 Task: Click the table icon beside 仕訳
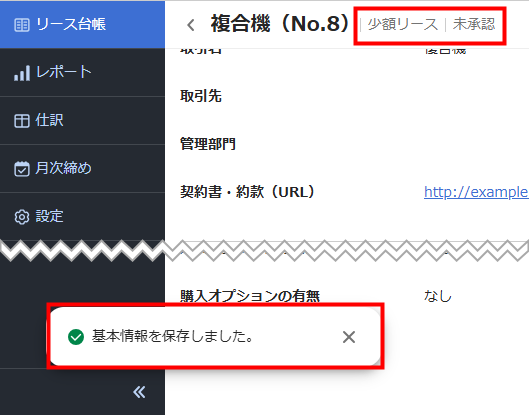point(22,121)
